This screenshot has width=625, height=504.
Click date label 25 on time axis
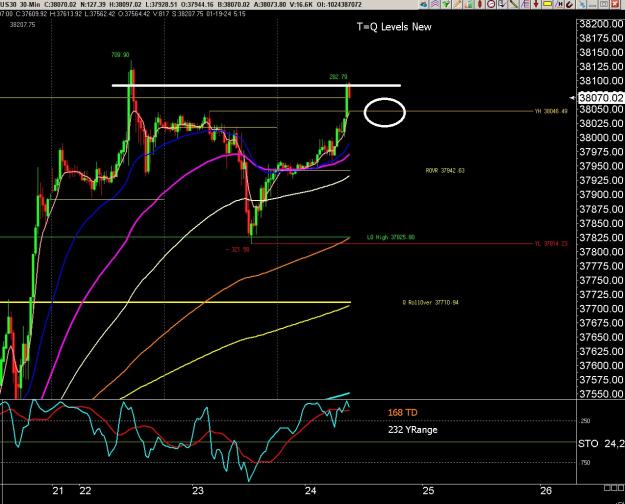tap(428, 491)
